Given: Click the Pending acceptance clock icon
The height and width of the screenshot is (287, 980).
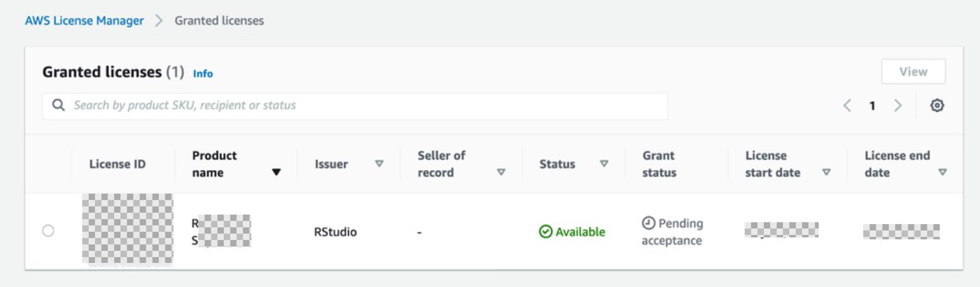Looking at the screenshot, I should (648, 223).
